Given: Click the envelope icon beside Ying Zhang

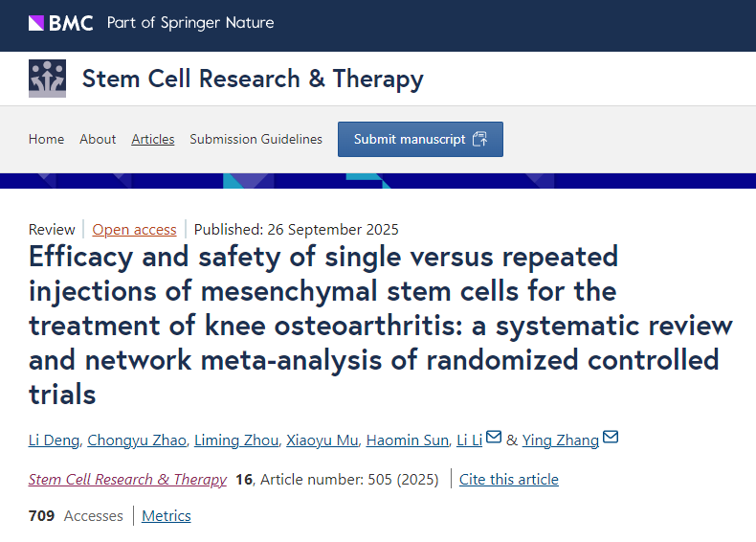Looking at the screenshot, I should [611, 438].
